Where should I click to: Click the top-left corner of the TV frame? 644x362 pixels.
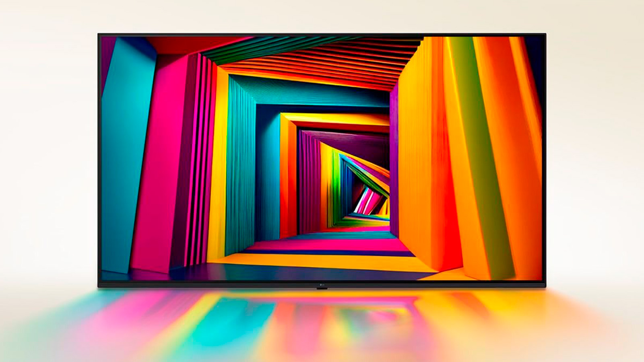coord(99,35)
